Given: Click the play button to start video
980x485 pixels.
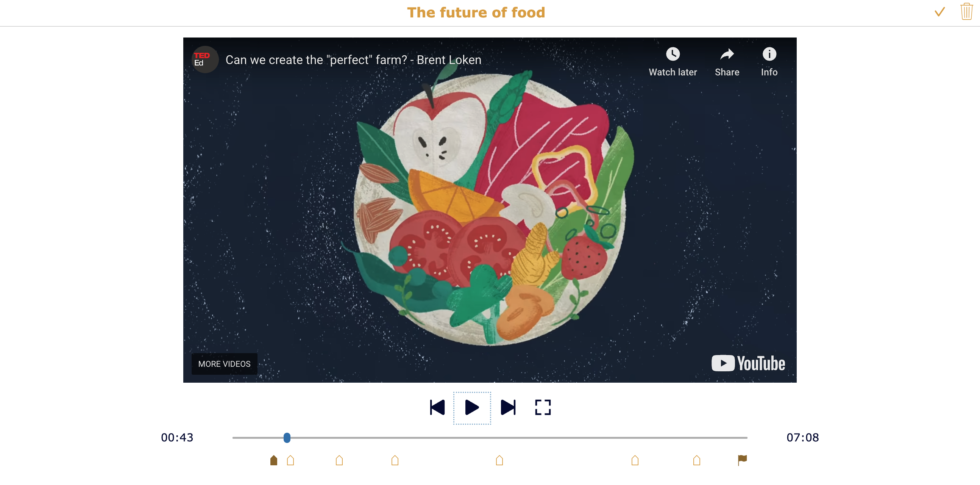Looking at the screenshot, I should click(x=473, y=407).
